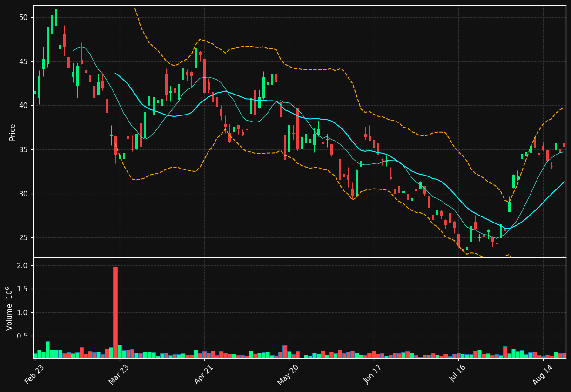Click the 1.0 volume tick label
This screenshot has height=392, width=571.
[x=23, y=313]
